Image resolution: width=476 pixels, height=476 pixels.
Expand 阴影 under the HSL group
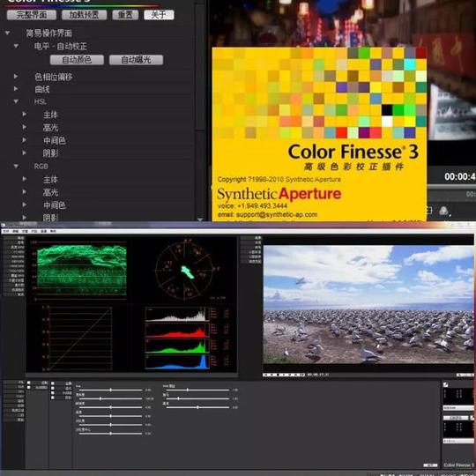(25, 153)
